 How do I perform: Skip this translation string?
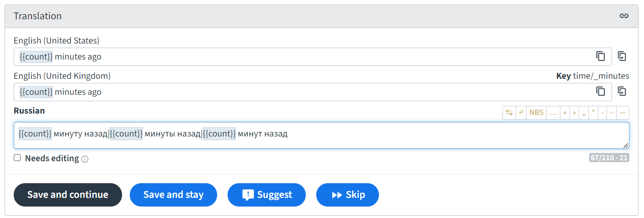[347, 195]
